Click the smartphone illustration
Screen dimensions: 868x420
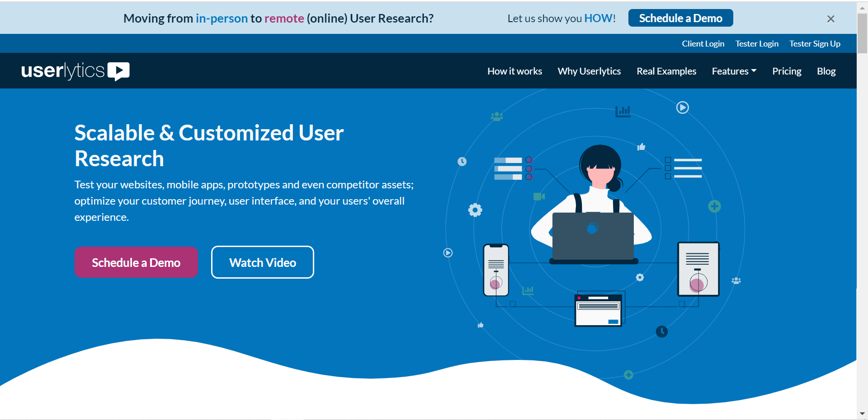[496, 270]
